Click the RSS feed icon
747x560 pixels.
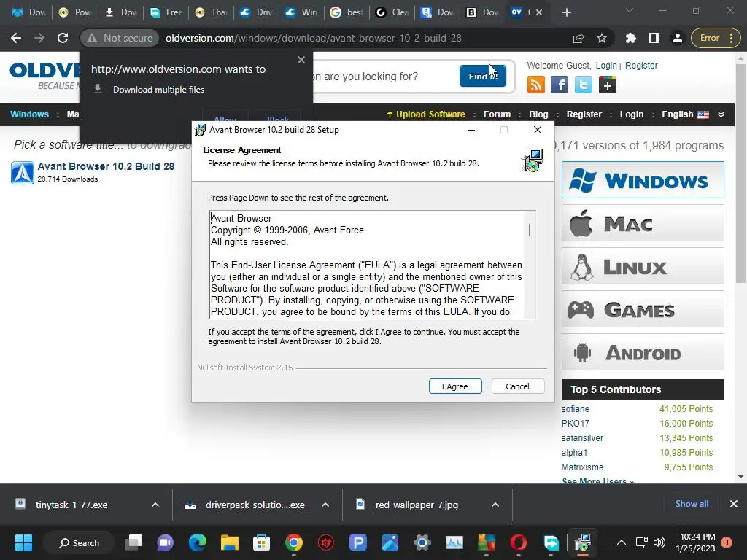click(536, 85)
